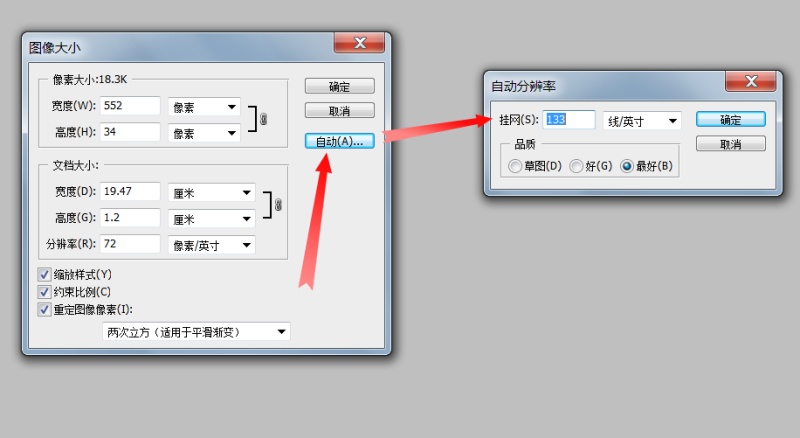800x438 pixels.
Task: Uncheck 重定图像像素 checkbox
Action: (x=45, y=309)
